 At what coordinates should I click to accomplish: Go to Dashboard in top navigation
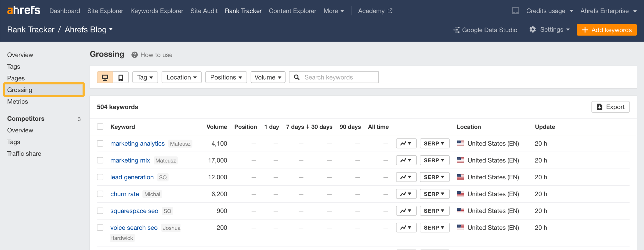pos(65,11)
